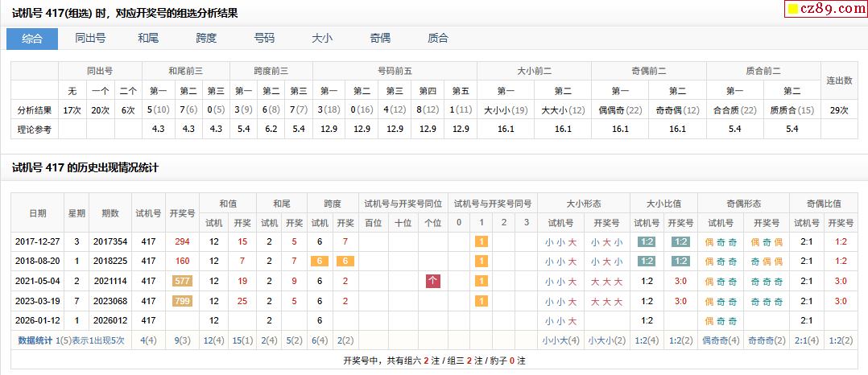View the 质合 tab
Screen dimensions: 868x375
click(438, 38)
